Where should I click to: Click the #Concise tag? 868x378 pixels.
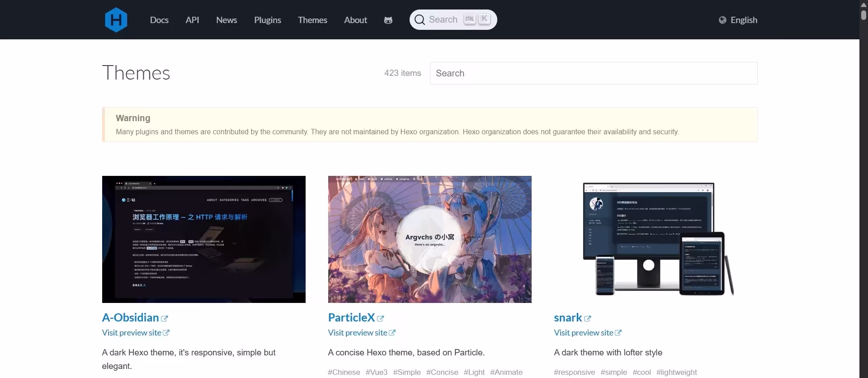pyautogui.click(x=442, y=372)
